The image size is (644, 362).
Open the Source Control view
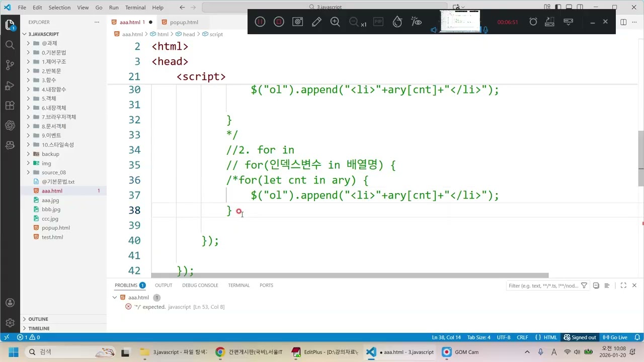(x=10, y=65)
